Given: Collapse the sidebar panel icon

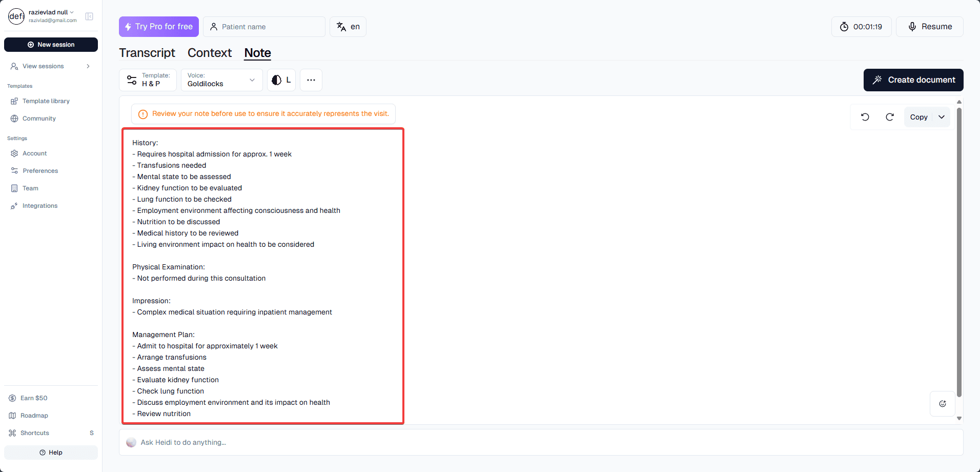Looking at the screenshot, I should coord(89,16).
